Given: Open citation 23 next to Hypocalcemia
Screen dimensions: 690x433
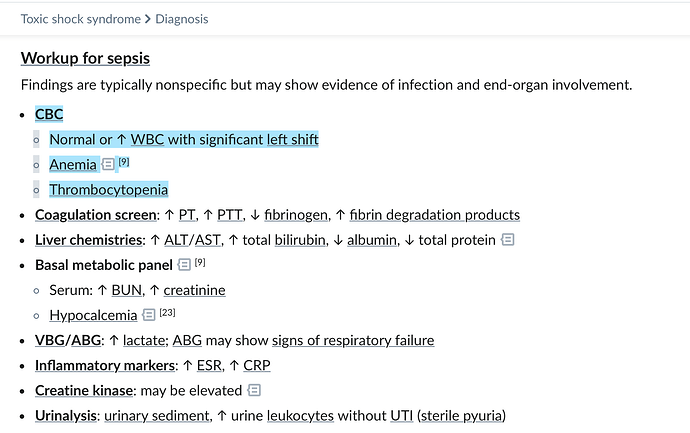Looking at the screenshot, I should (x=167, y=313).
